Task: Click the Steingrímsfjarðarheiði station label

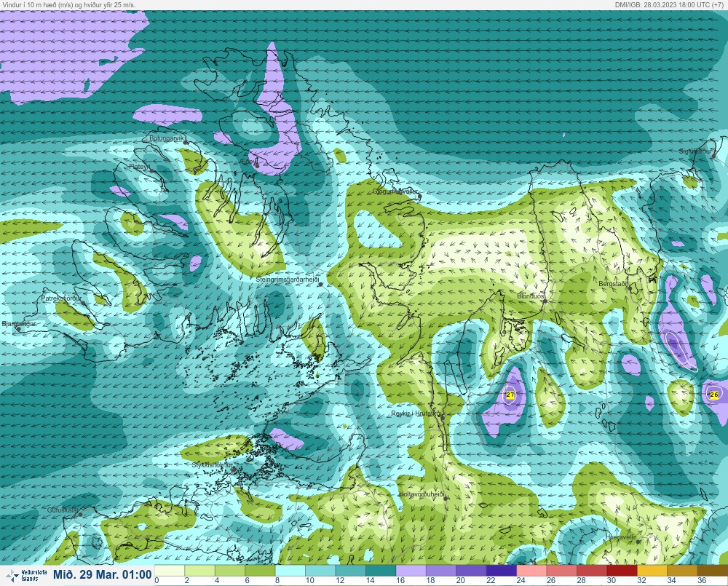Action: [288, 280]
